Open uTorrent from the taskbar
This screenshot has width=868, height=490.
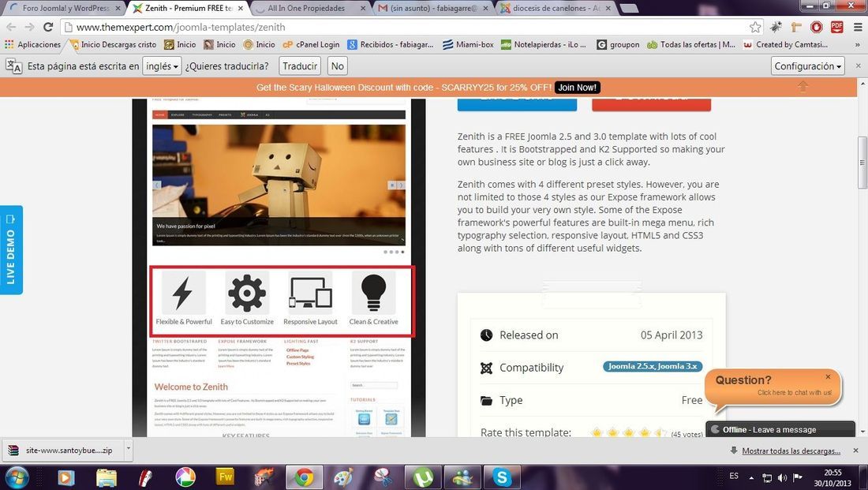pyautogui.click(x=423, y=477)
